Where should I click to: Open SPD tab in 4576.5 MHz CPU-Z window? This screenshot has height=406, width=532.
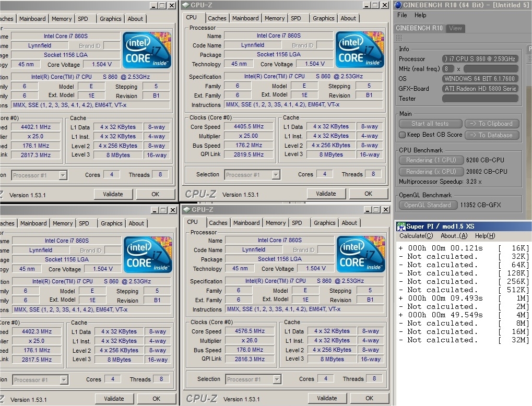pyautogui.click(x=297, y=223)
